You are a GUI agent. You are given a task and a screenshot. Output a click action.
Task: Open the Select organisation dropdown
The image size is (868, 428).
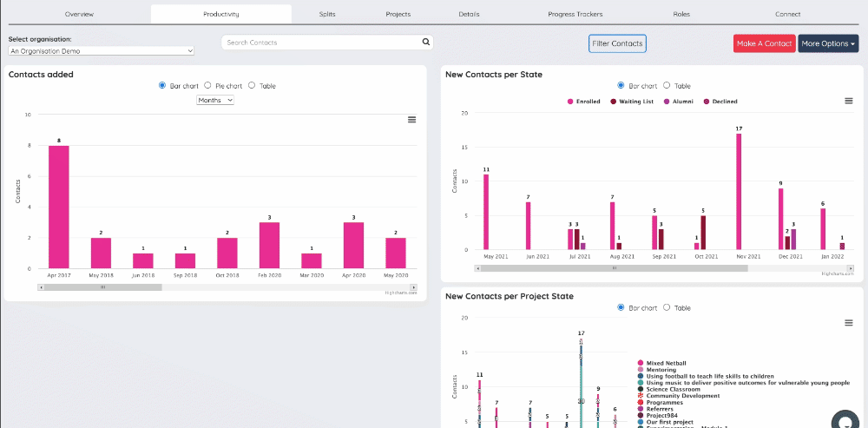102,51
